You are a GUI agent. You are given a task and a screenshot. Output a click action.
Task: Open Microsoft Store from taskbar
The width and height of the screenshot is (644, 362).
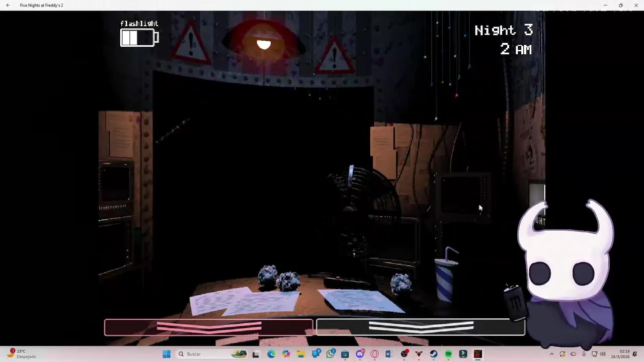345,354
